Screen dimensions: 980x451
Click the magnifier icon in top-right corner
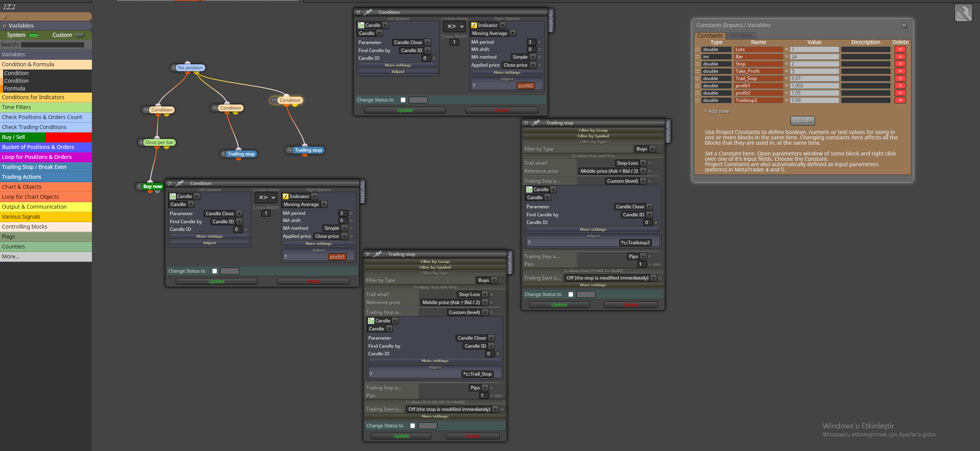tap(963, 13)
